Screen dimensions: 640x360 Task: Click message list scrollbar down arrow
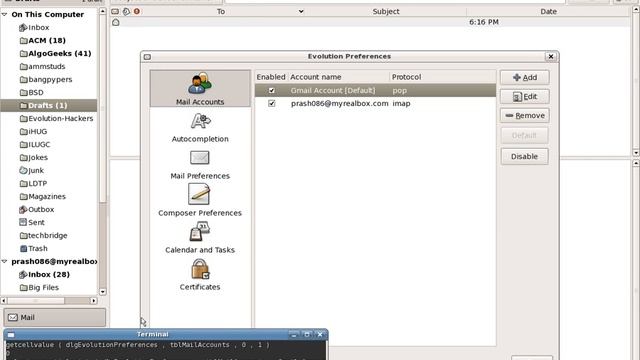[636, 153]
